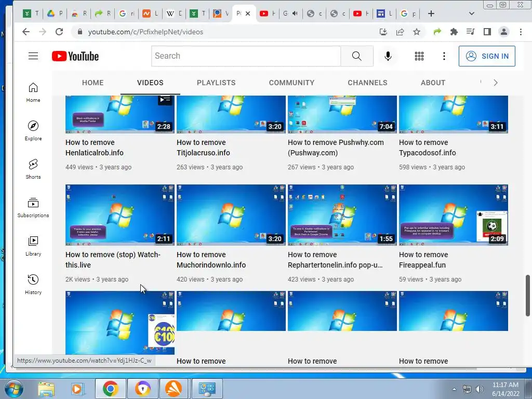
Task: Open the Rephartertonelin.info pop-up video title
Action: tap(335, 260)
